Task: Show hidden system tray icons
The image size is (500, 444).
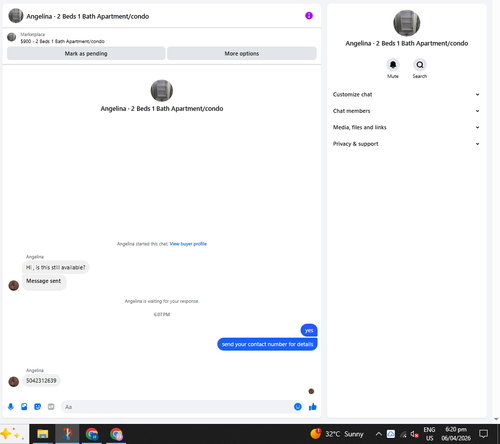Action: point(379,434)
